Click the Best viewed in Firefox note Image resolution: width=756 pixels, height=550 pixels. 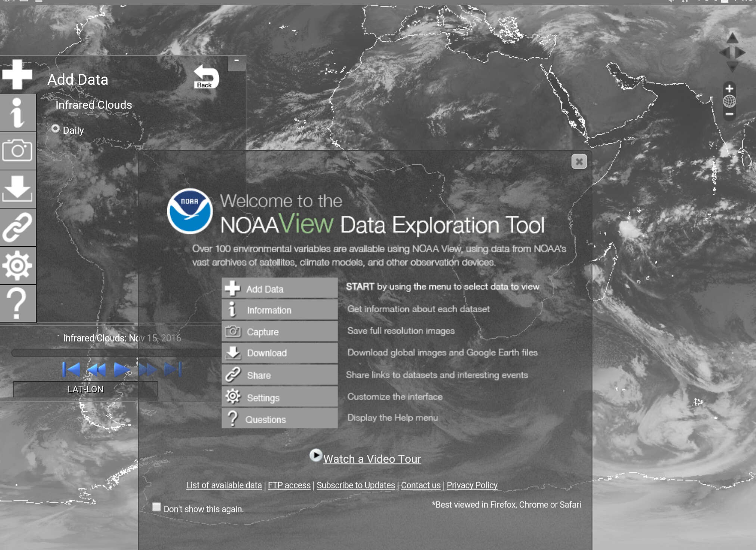pos(507,505)
